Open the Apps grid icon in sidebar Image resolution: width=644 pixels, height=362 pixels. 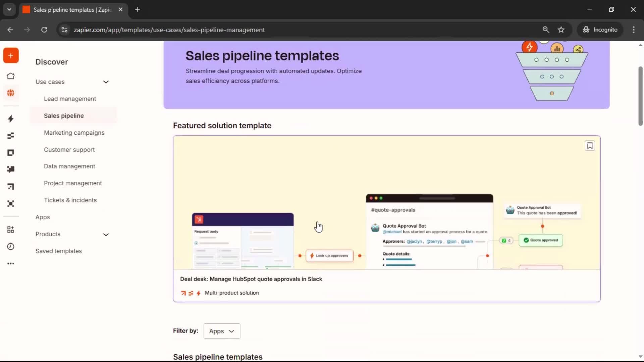pos(11,230)
